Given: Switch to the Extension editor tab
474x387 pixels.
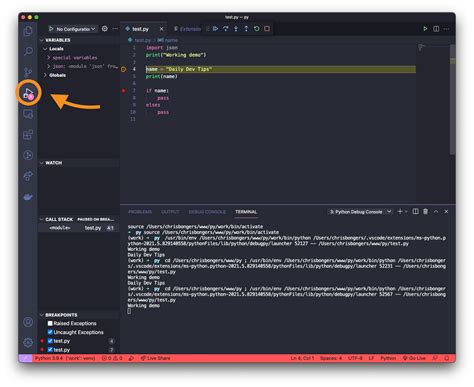Looking at the screenshot, I should pos(187,29).
